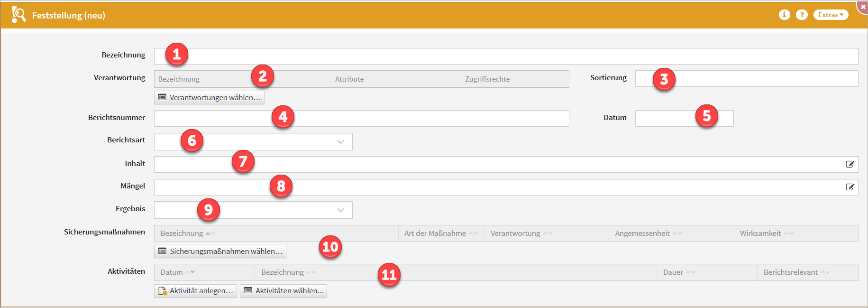Click Aktivitäten wählen button
868x308 pixels.
click(283, 290)
